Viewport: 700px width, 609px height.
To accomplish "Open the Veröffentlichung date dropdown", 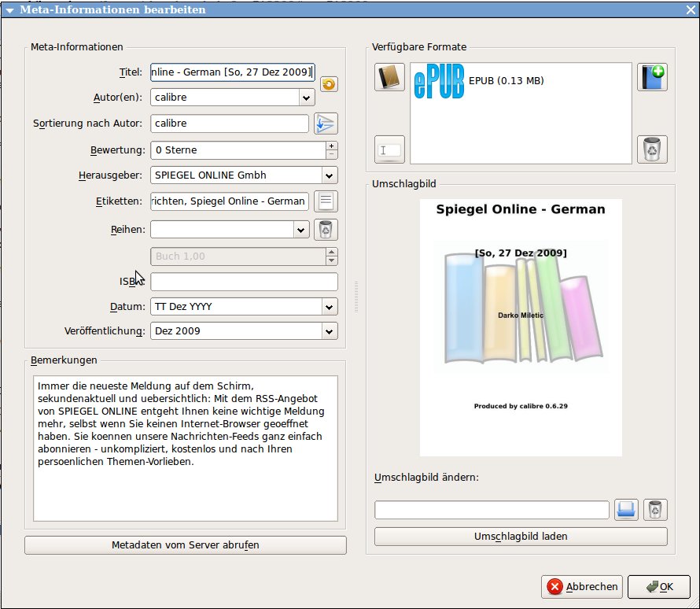I will pyautogui.click(x=330, y=331).
